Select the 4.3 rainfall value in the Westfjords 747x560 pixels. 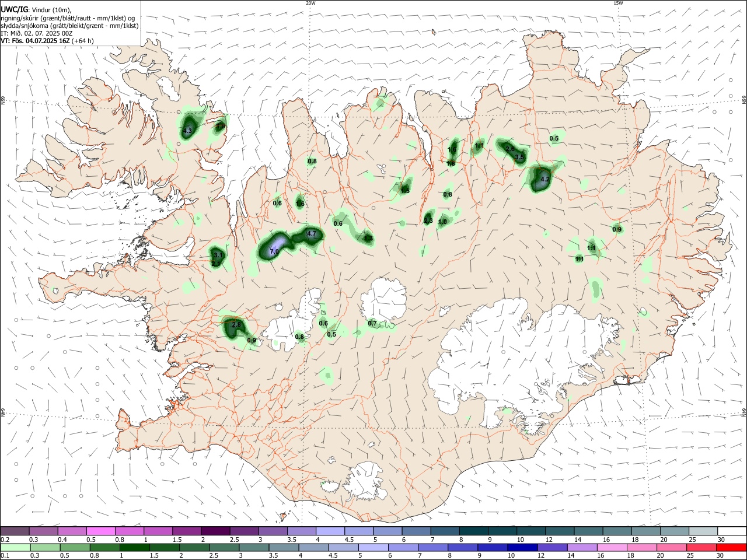(187, 131)
